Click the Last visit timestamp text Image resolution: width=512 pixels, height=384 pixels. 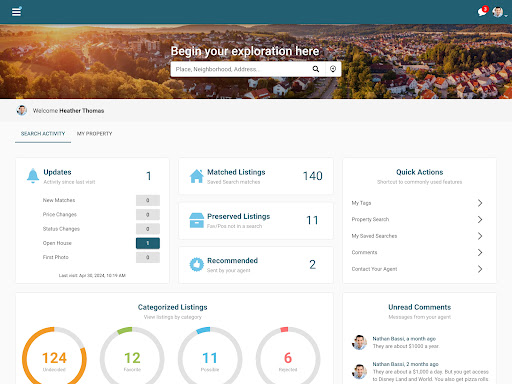coord(92,275)
